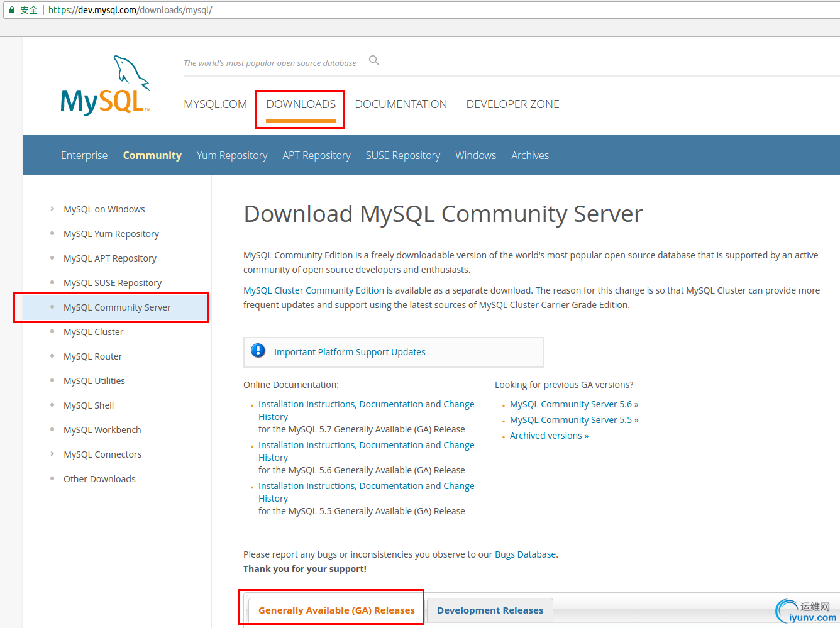Select MySQL Shell in sidebar
The height and width of the screenshot is (628, 840).
89,405
